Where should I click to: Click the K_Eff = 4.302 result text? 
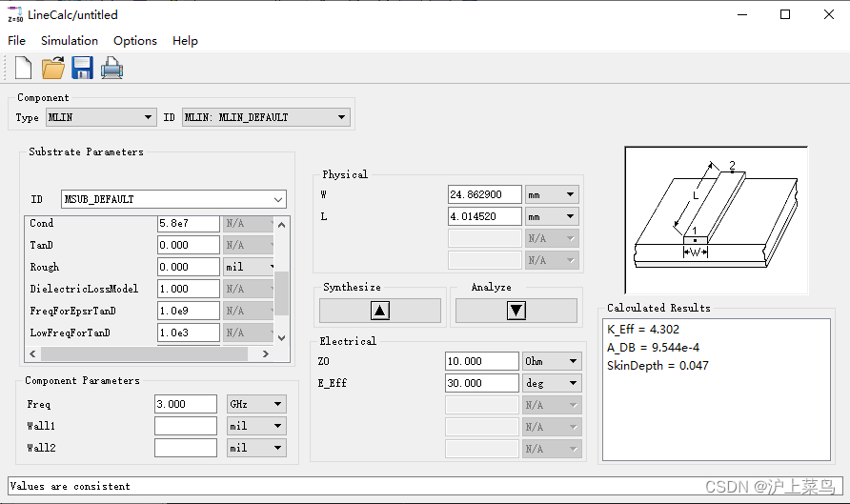pyautogui.click(x=643, y=330)
